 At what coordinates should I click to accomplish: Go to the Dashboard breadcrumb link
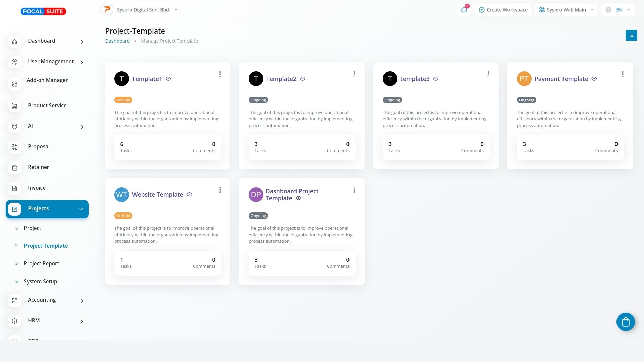pyautogui.click(x=117, y=41)
